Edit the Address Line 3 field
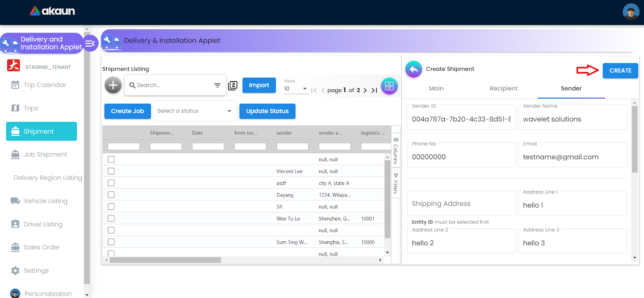The height and width of the screenshot is (298, 644). (572, 241)
